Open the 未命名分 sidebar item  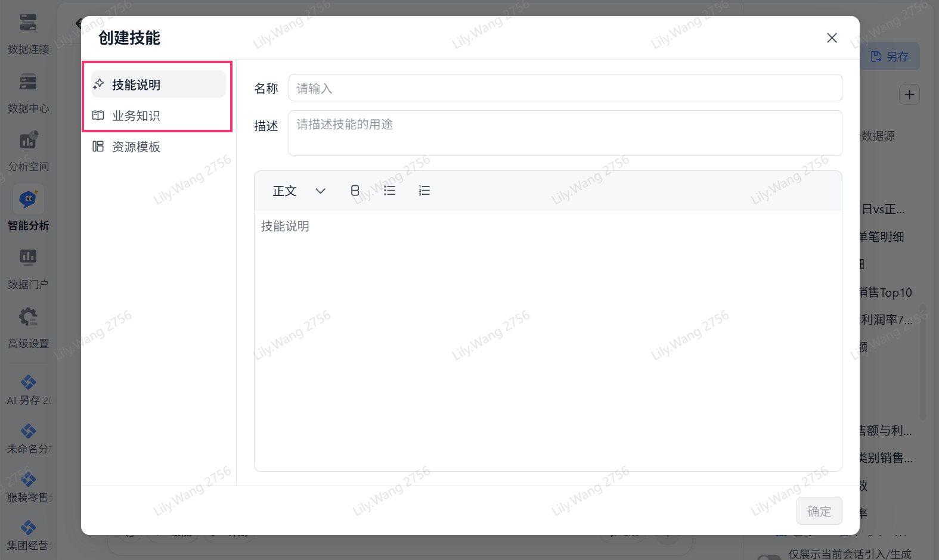click(x=28, y=438)
